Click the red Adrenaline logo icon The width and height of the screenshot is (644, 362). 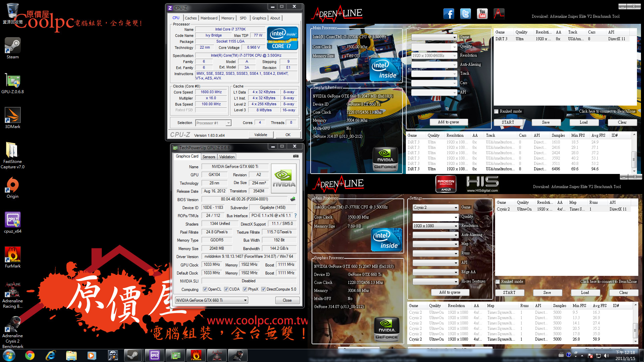click(x=499, y=14)
